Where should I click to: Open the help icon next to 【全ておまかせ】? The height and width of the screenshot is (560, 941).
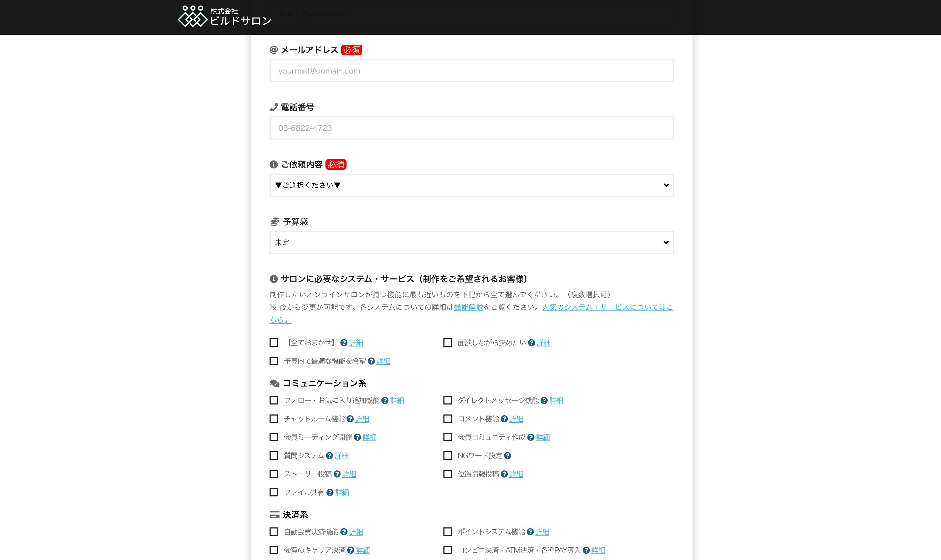pyautogui.click(x=343, y=343)
